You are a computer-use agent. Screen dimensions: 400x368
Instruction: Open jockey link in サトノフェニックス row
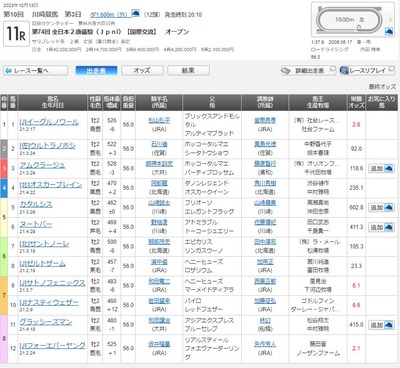point(159,282)
